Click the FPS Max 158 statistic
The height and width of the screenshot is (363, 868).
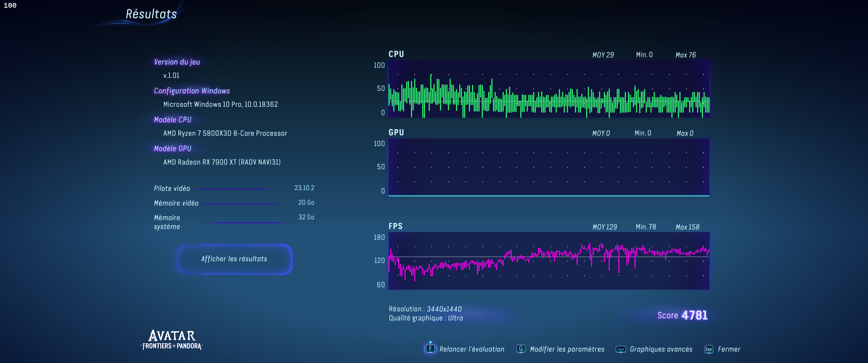687,227
